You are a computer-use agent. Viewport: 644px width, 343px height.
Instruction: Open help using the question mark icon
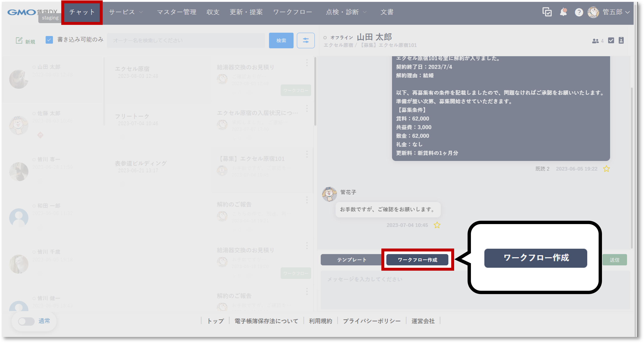(x=579, y=12)
